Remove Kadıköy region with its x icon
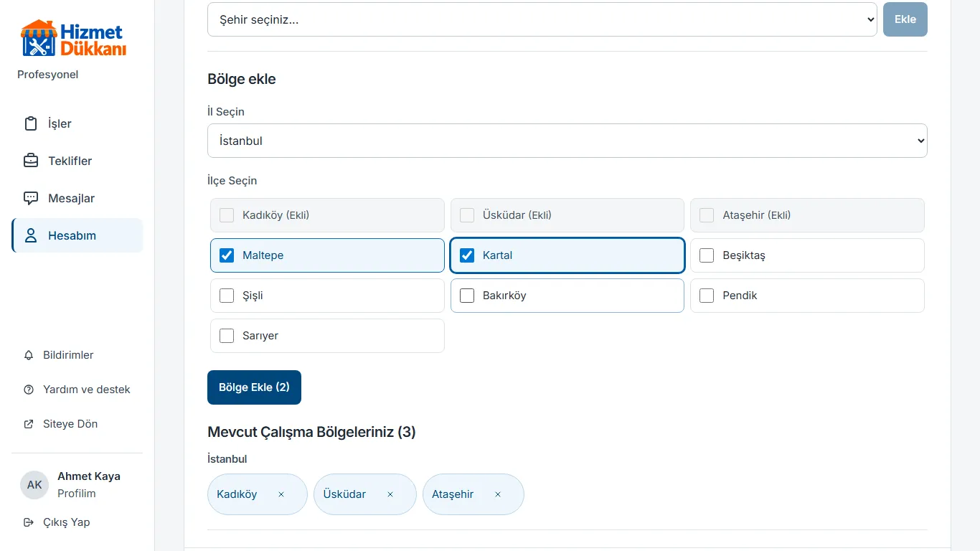Viewport: 980px width, 551px height. pos(281,494)
